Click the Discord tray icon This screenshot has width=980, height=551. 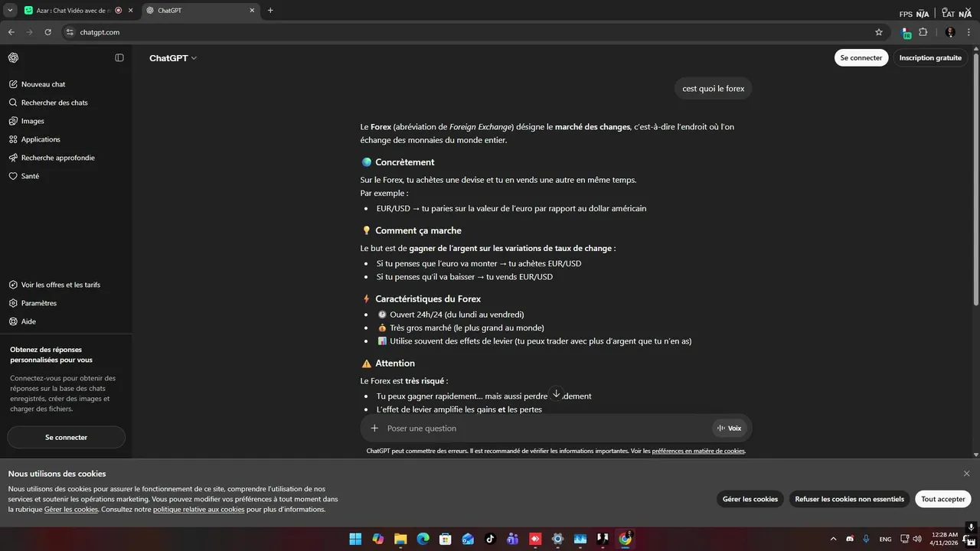coord(850,539)
